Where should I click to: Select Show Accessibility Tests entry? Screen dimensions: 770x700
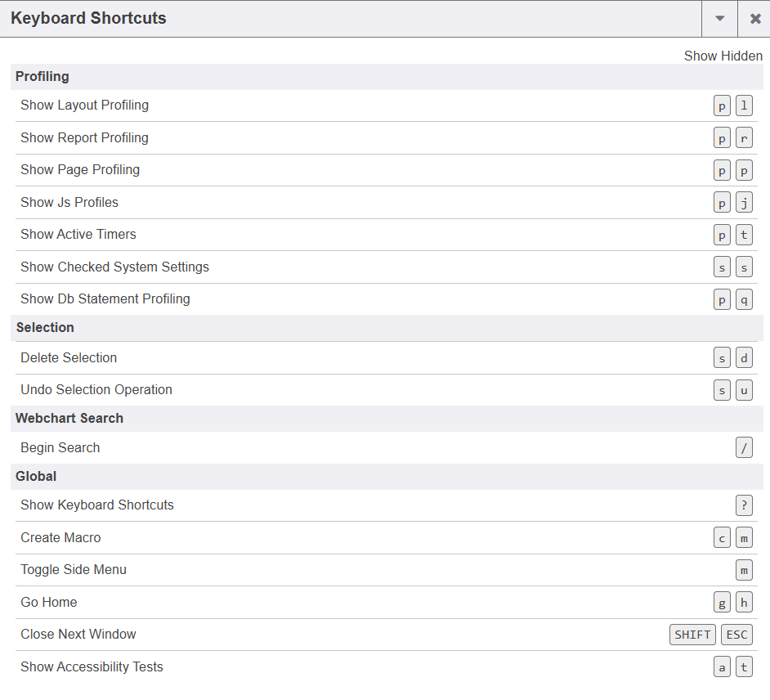pos(92,667)
